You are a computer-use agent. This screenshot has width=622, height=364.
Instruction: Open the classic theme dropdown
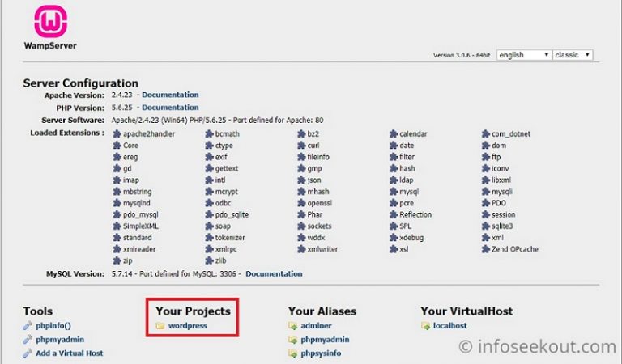[x=573, y=55]
